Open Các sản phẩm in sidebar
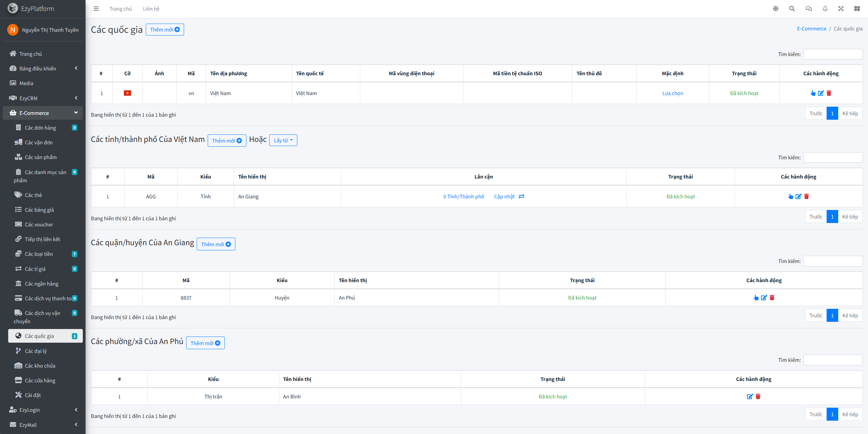This screenshot has width=868, height=434. point(40,157)
